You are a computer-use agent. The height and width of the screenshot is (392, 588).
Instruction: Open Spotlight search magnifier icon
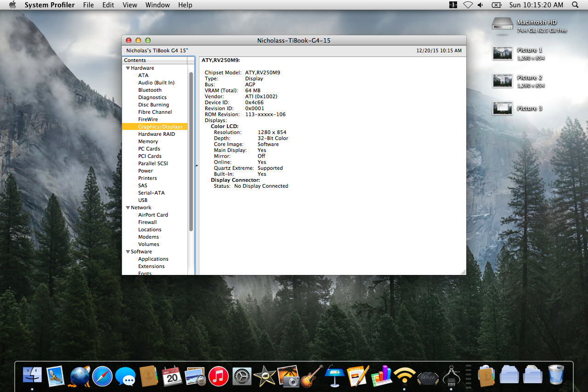click(575, 5)
